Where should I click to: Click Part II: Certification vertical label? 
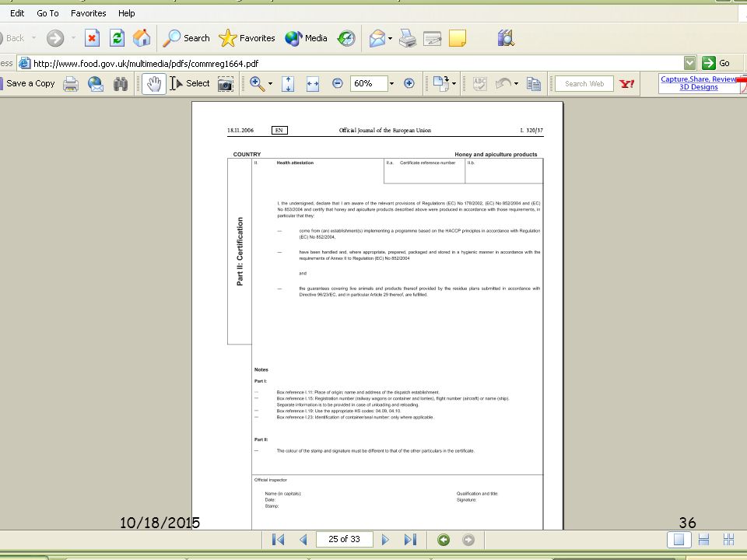(240, 251)
